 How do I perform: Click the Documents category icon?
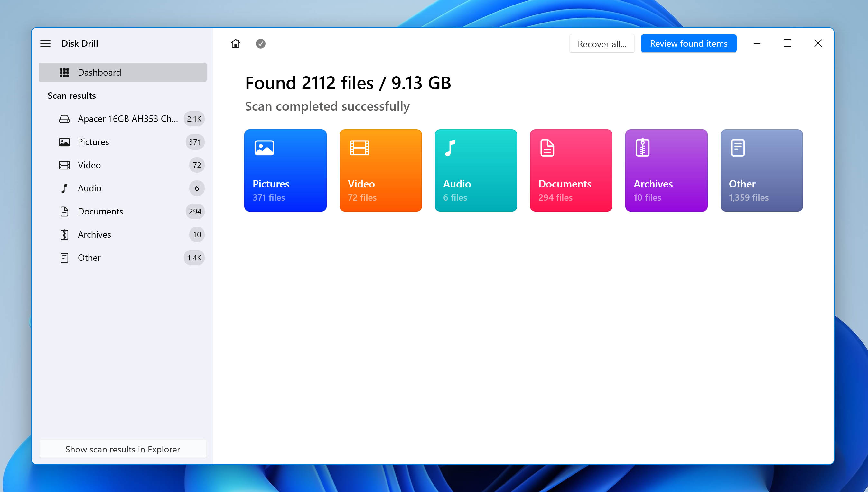click(x=547, y=147)
